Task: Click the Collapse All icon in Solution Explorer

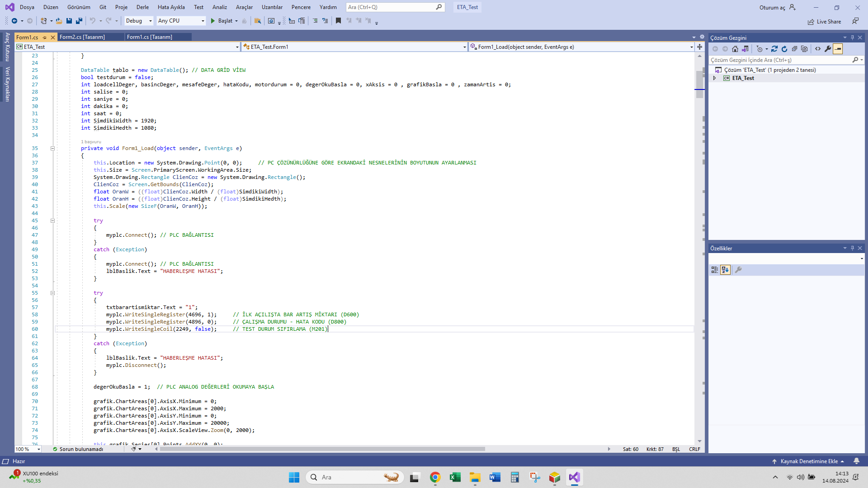Action: tap(794, 49)
